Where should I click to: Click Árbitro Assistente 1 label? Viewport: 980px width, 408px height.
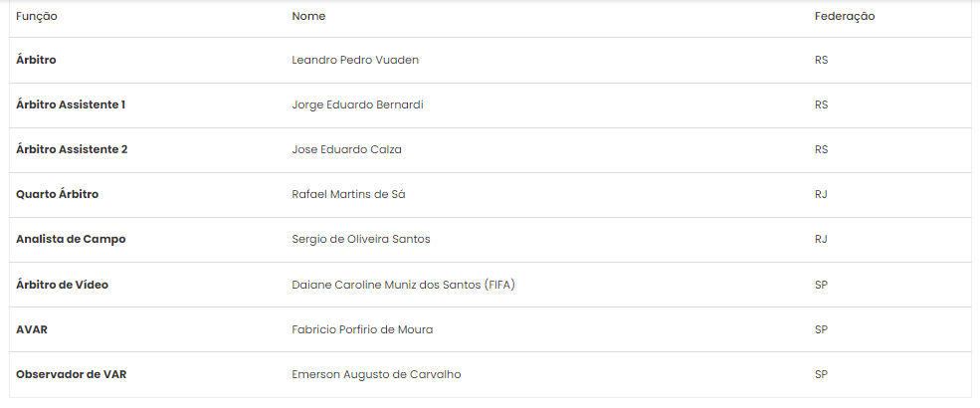tap(71, 104)
